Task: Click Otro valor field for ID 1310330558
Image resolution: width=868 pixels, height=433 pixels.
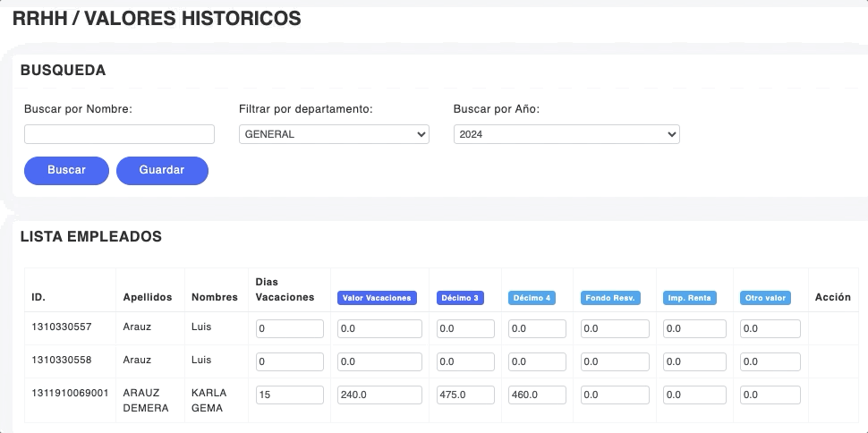Action: (770, 361)
